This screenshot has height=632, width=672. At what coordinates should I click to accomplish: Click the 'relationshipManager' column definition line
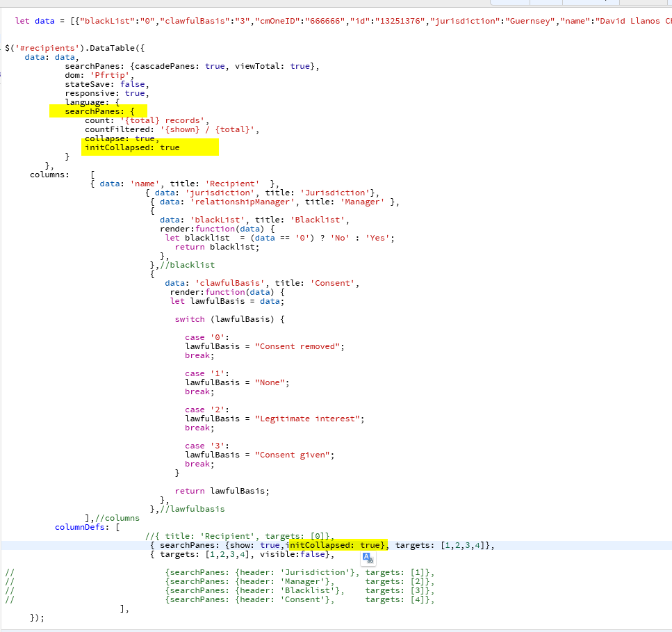(x=274, y=202)
